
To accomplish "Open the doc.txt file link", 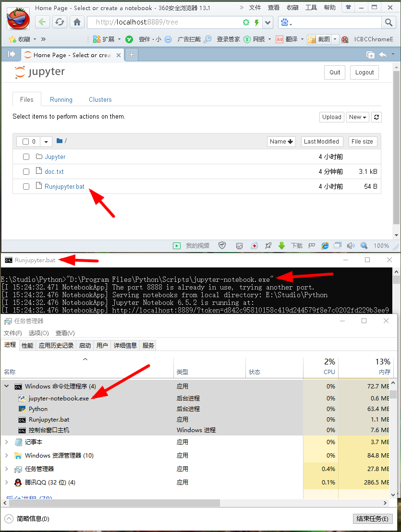I will point(54,172).
